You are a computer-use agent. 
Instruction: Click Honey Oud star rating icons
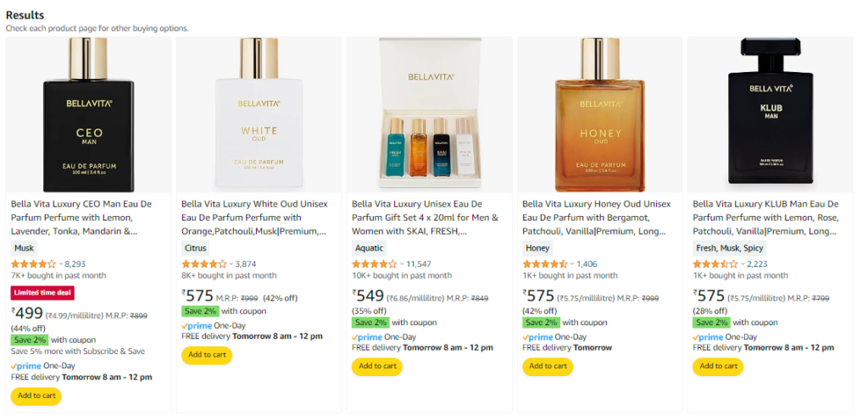click(544, 263)
